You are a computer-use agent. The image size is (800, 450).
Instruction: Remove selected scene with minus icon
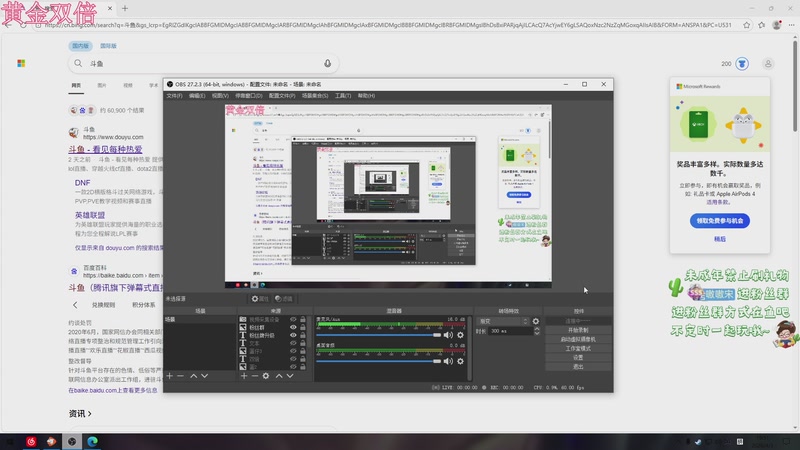point(180,376)
